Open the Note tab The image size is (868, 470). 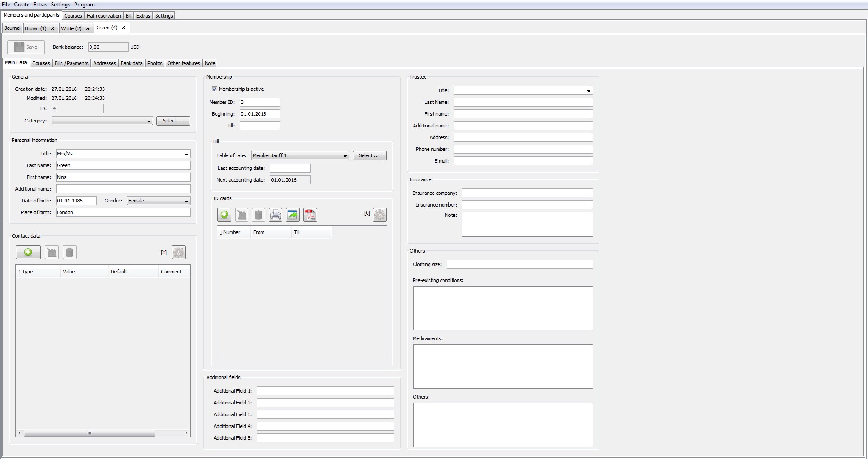click(210, 63)
